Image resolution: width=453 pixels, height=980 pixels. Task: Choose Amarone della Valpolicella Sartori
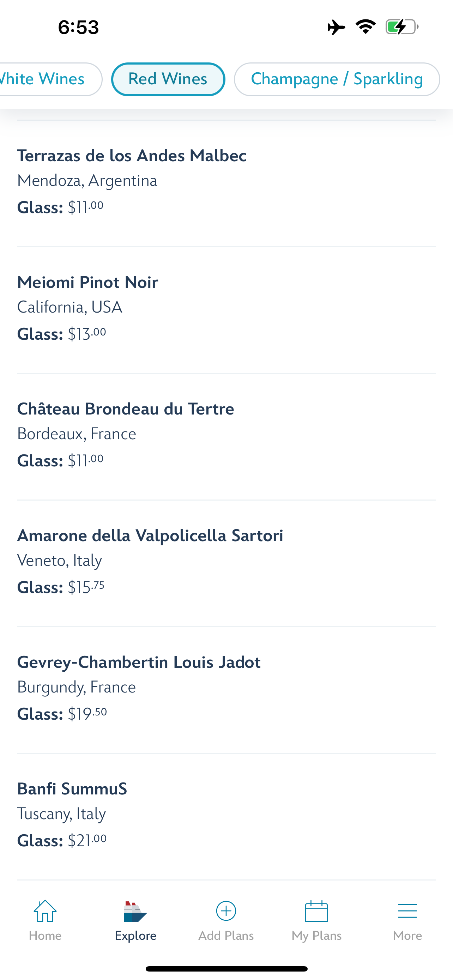[150, 536]
